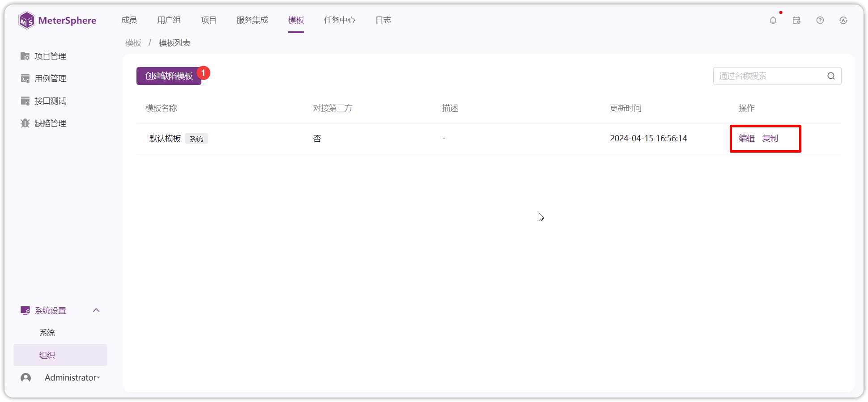The height and width of the screenshot is (402, 868).
Task: Click the 操作 column header
Action: pyautogui.click(x=747, y=108)
